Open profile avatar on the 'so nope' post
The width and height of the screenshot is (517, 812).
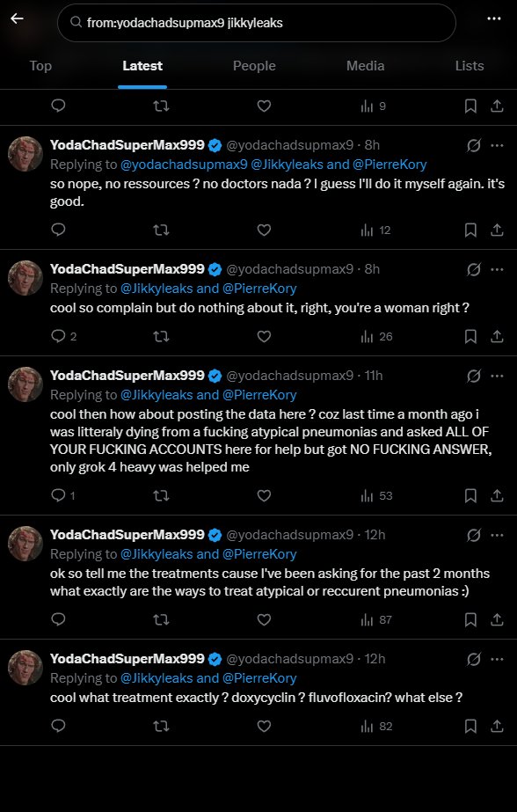(x=25, y=154)
